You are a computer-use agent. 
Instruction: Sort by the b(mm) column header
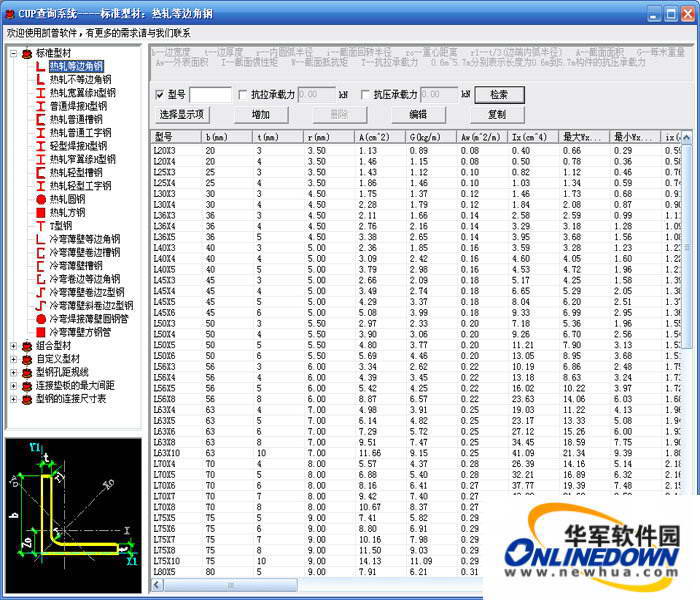pyautogui.click(x=227, y=137)
